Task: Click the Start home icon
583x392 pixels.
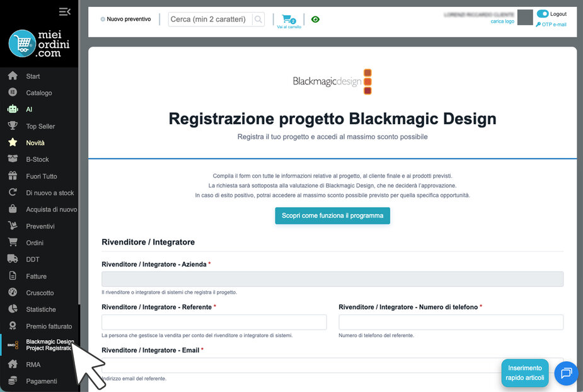Action: pyautogui.click(x=13, y=76)
